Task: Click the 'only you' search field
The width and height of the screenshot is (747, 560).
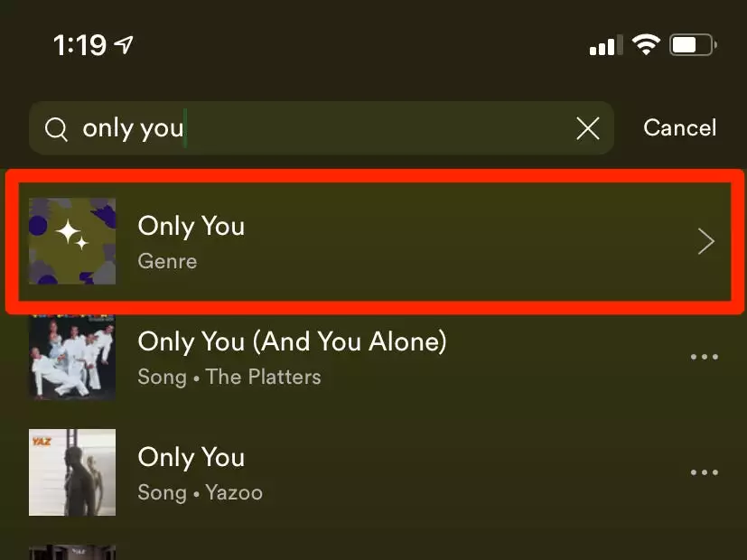Action: [x=321, y=128]
